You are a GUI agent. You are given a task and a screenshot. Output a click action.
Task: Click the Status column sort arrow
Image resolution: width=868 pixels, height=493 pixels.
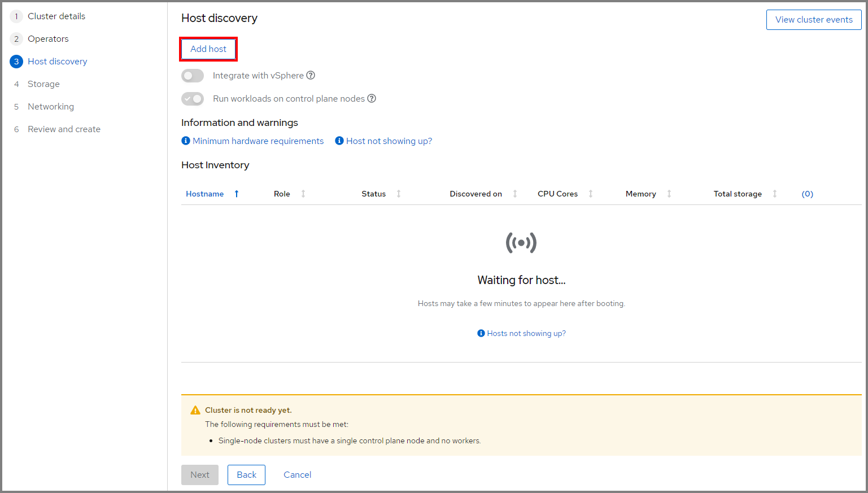click(x=399, y=194)
